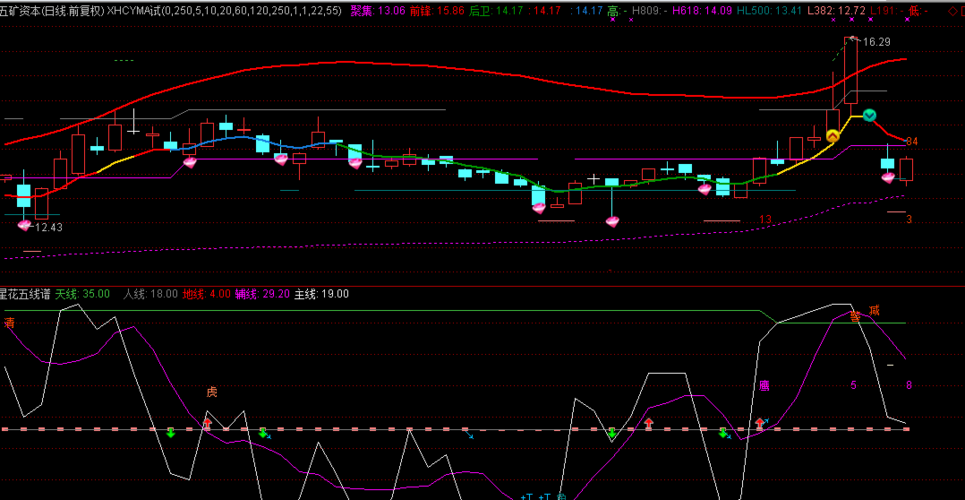Click the 人线: 18.00 value

coord(150,294)
